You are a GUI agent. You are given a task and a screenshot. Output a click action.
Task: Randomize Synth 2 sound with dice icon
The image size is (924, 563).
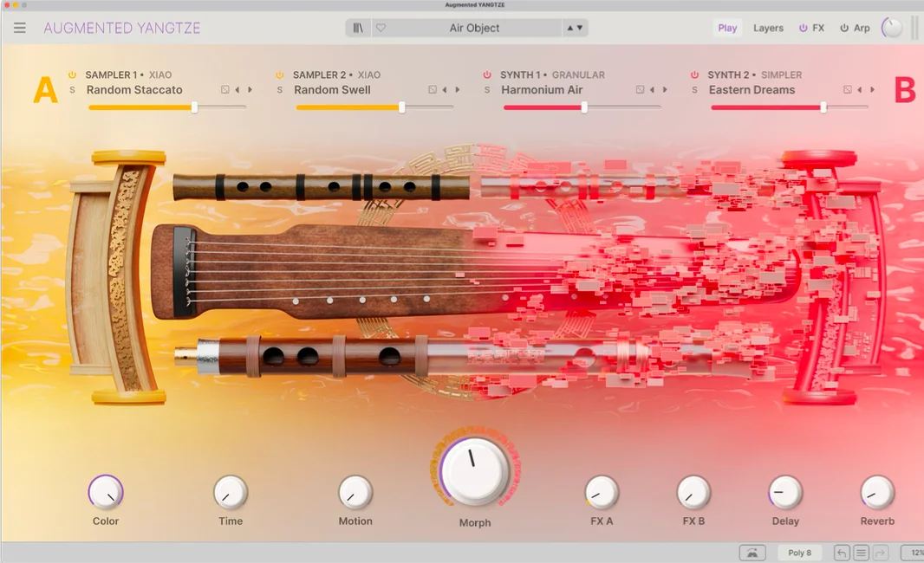point(848,89)
